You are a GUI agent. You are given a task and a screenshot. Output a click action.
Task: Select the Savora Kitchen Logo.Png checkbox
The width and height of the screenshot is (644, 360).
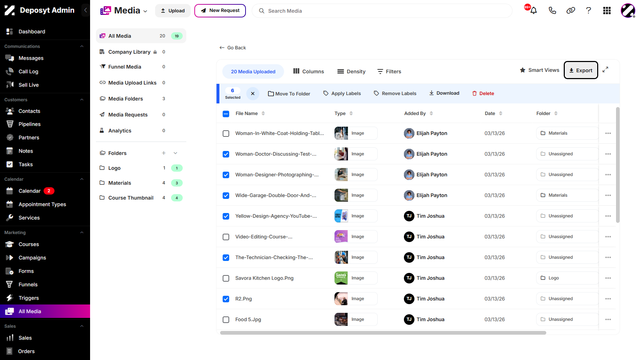coord(226,278)
